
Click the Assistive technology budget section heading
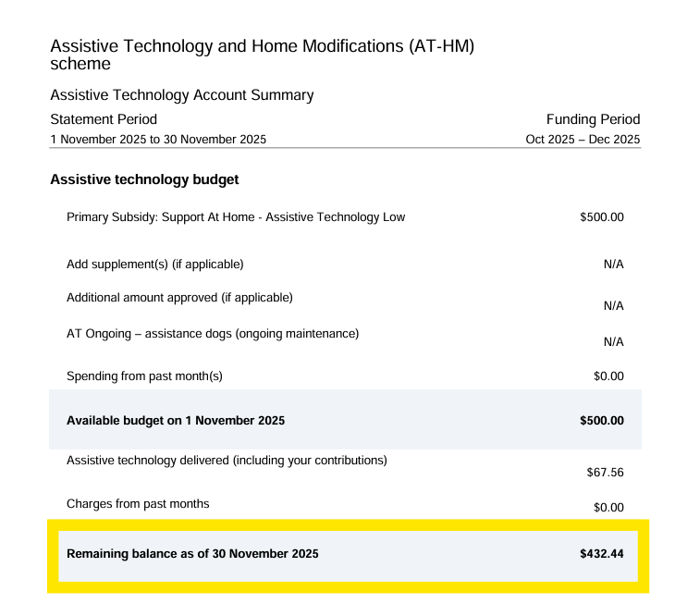[x=144, y=179]
